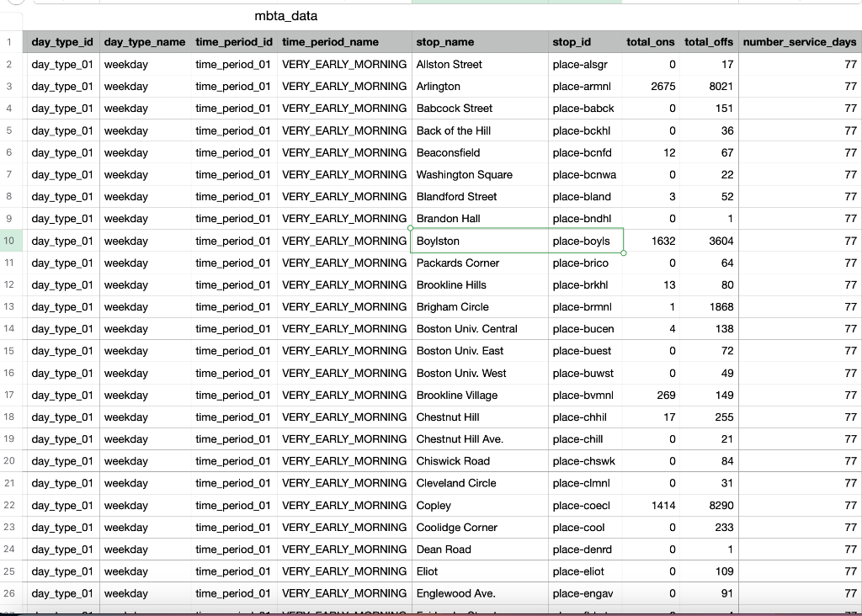Select the number_service_days column header
The width and height of the screenshot is (862, 616).
pos(799,41)
